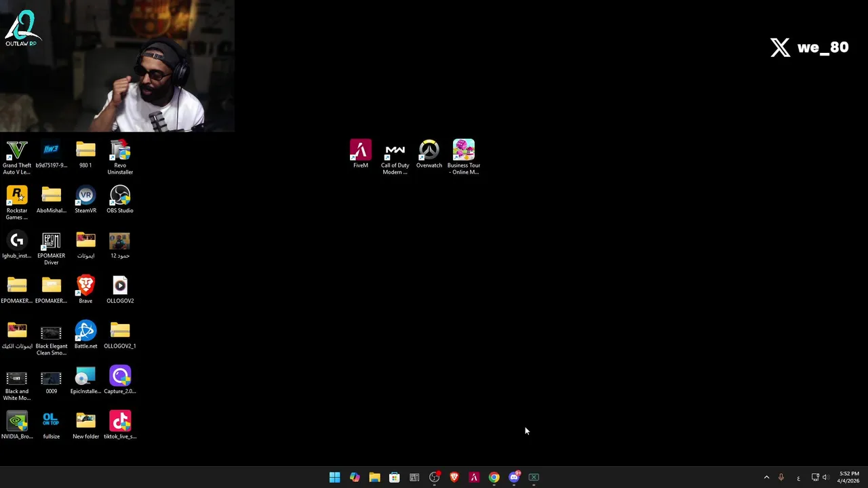This screenshot has width=868, height=488.
Task: Select the OLLOGOV2 media file
Action: tap(120, 289)
